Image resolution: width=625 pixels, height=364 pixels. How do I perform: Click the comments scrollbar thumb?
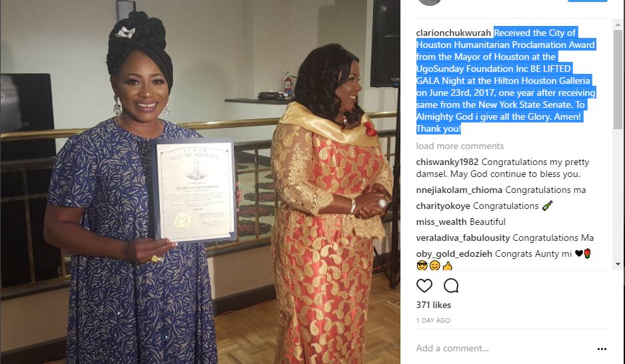[618, 79]
